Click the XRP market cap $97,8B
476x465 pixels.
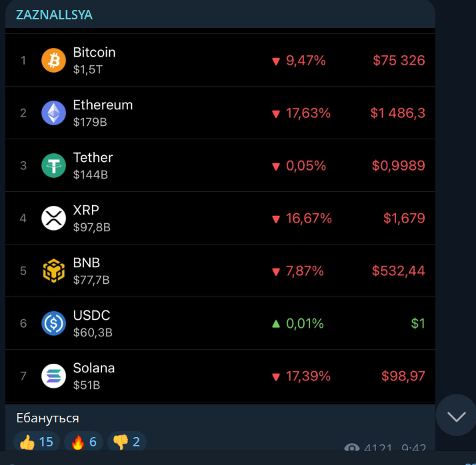point(91,227)
